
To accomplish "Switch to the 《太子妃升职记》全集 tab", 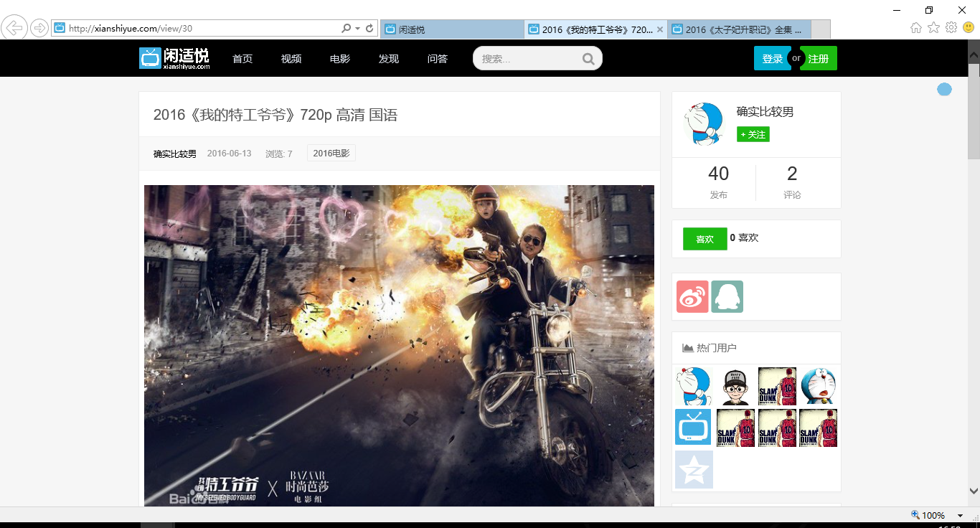I will point(739,29).
